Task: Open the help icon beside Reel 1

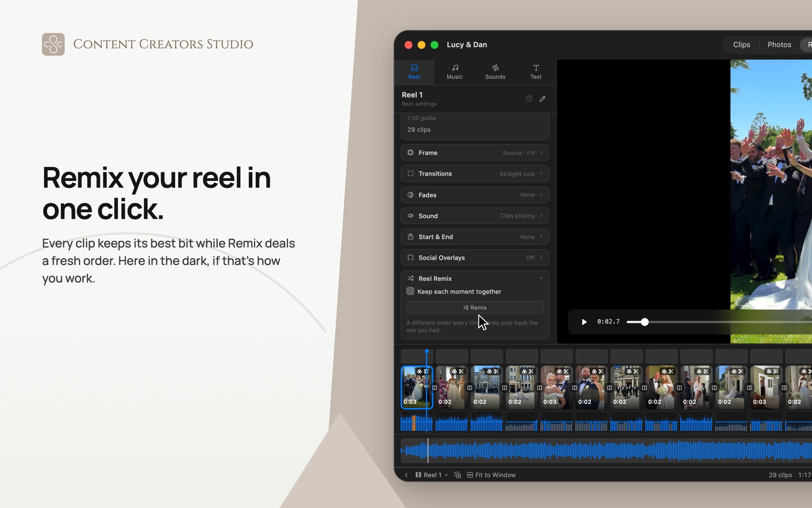Action: click(529, 99)
